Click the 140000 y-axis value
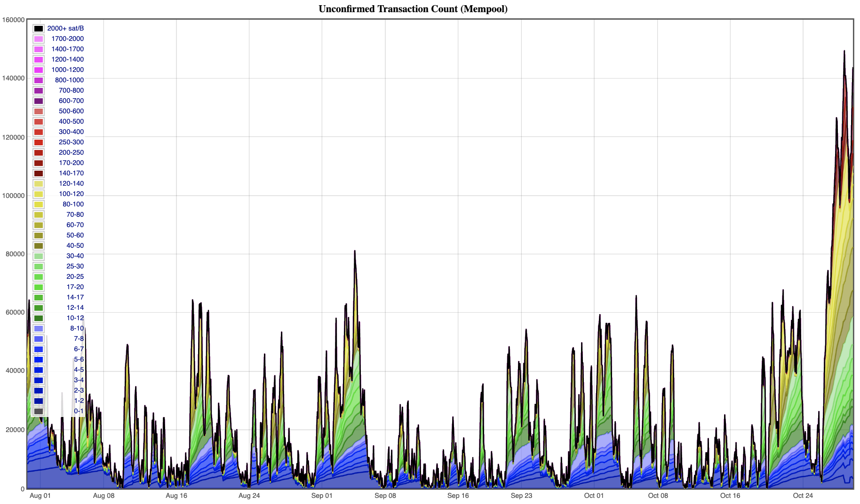860x504 pixels. [x=13, y=79]
